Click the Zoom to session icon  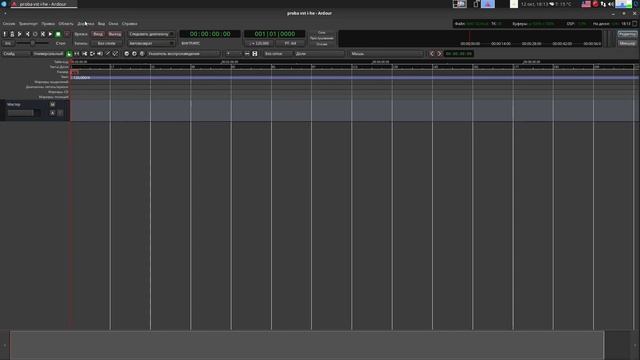click(x=142, y=54)
